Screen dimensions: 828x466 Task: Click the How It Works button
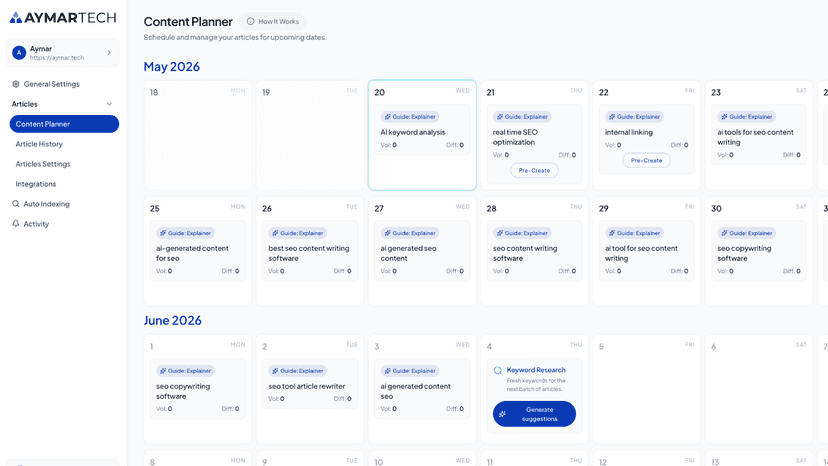(272, 22)
